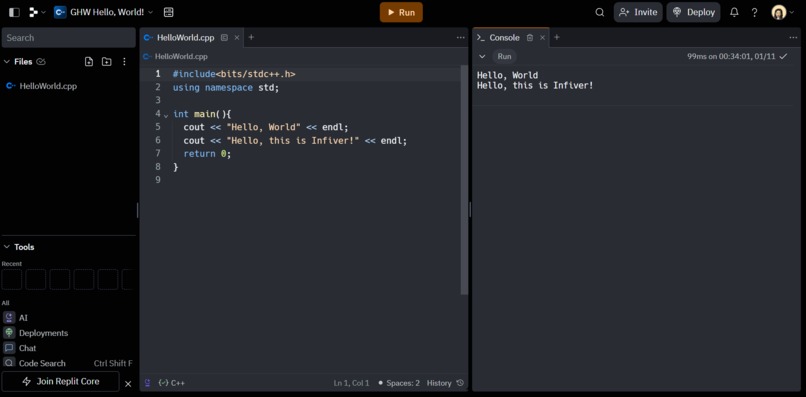The height and width of the screenshot is (397, 806).
Task: Create a new file with the icon
Action: [89, 62]
